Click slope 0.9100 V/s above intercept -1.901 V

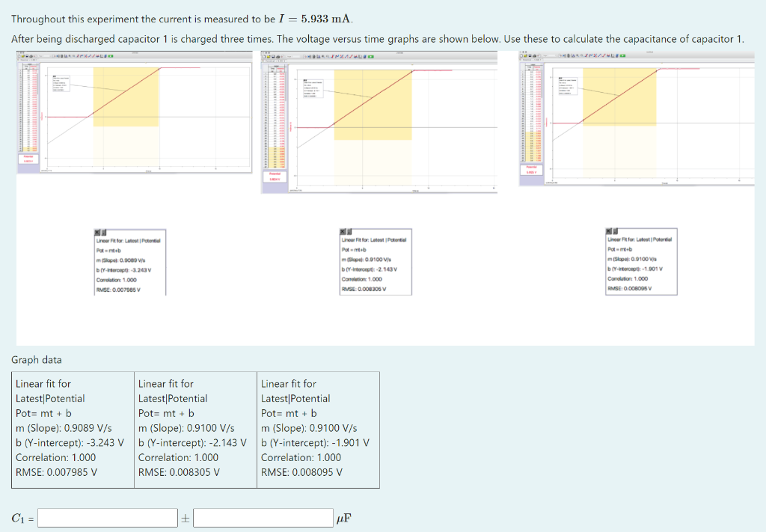tap(309, 428)
